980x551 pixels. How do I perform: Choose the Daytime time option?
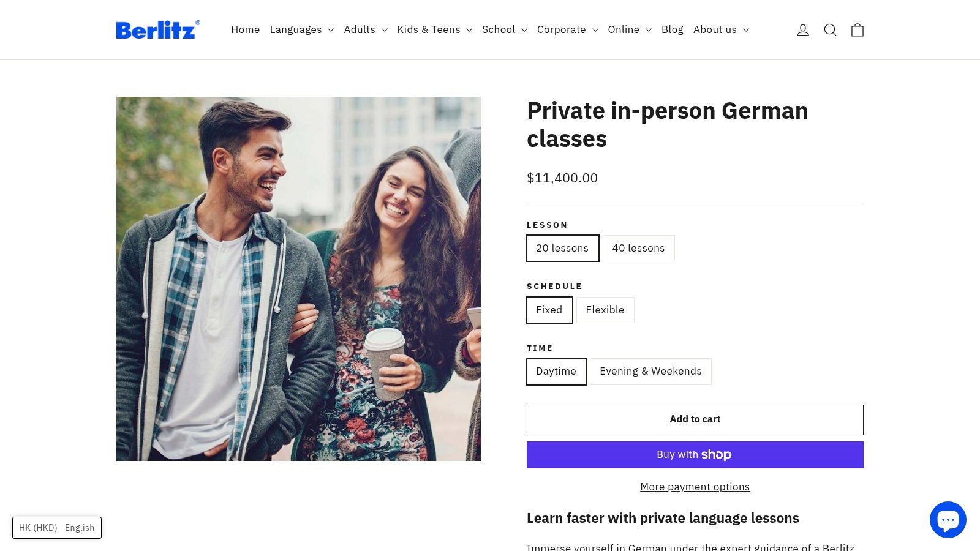coord(556,371)
